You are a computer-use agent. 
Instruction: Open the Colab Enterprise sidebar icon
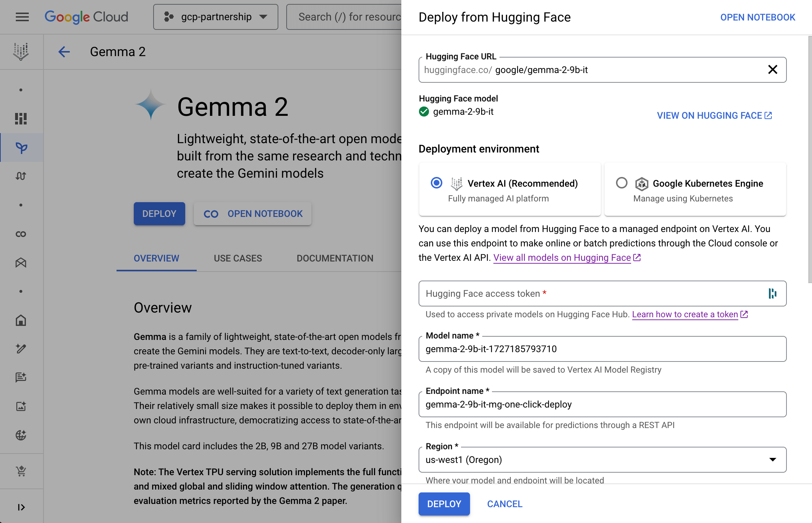(x=21, y=234)
